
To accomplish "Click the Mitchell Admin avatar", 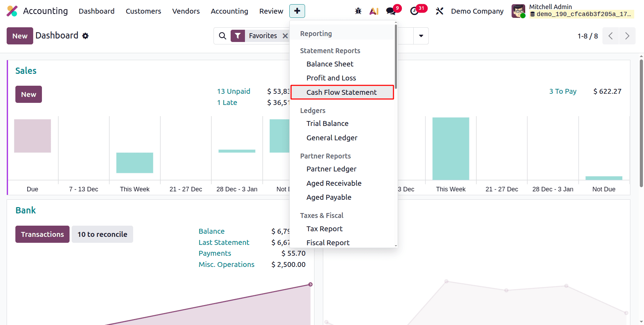I will (518, 11).
